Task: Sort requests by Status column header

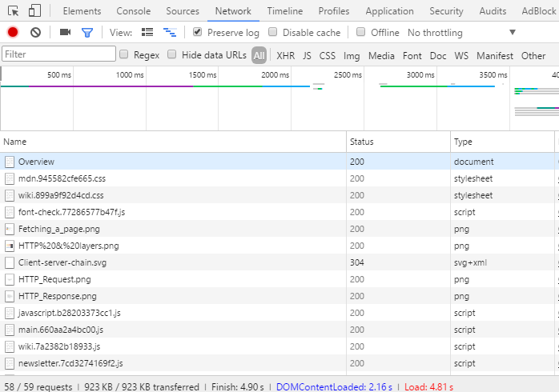Action: coord(398,142)
